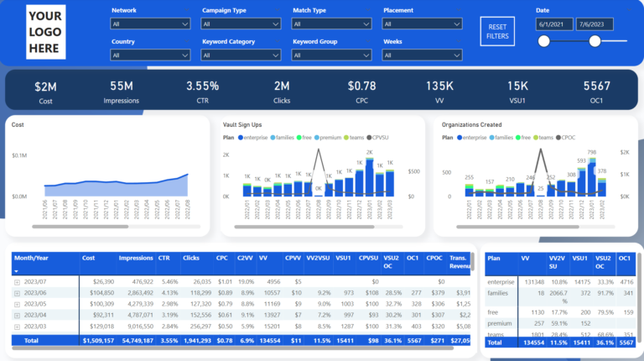The width and height of the screenshot is (644, 361).
Task: Open the Keyword Group filter dropdown
Action: point(331,55)
